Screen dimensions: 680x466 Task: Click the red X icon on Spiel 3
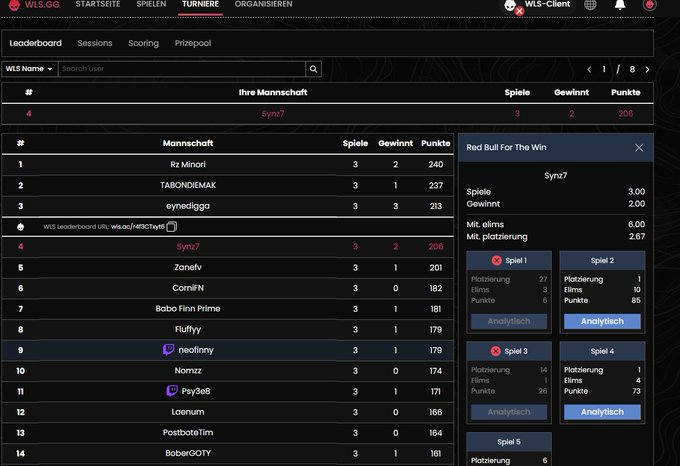click(496, 351)
